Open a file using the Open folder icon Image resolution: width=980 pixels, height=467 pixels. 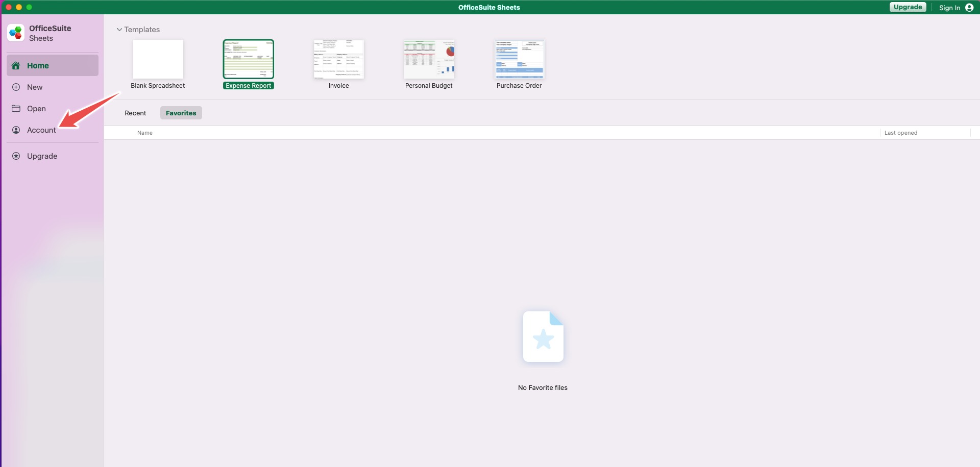click(16, 108)
